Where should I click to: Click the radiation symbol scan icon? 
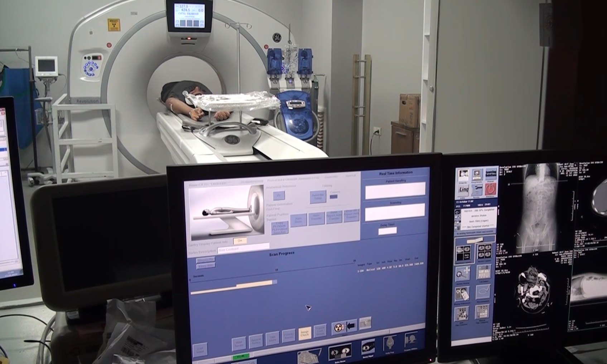click(338, 327)
